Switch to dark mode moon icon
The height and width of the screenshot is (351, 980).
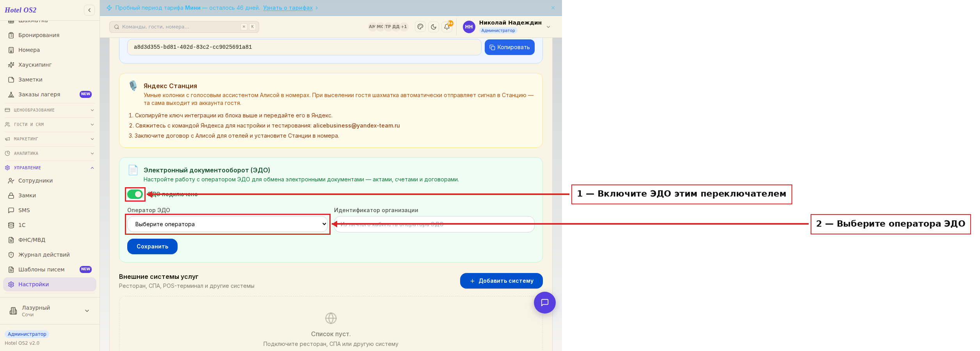pos(434,27)
